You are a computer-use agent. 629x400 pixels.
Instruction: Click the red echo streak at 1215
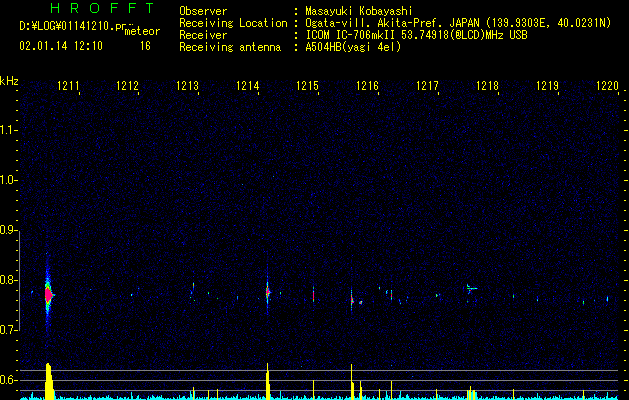[x=313, y=295]
